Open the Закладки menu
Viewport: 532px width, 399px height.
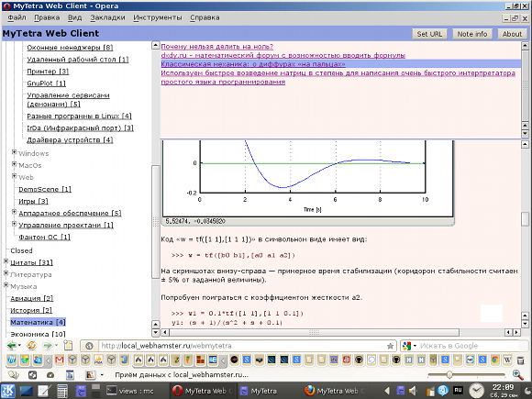pos(107,17)
